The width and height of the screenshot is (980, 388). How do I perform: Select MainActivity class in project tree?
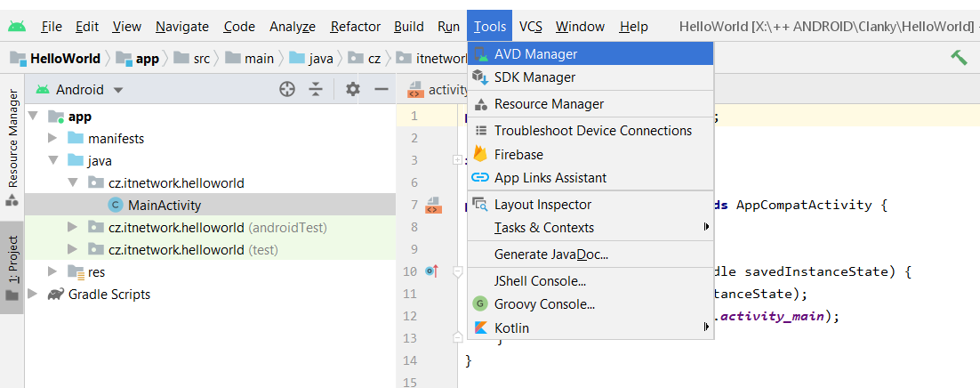tap(164, 205)
